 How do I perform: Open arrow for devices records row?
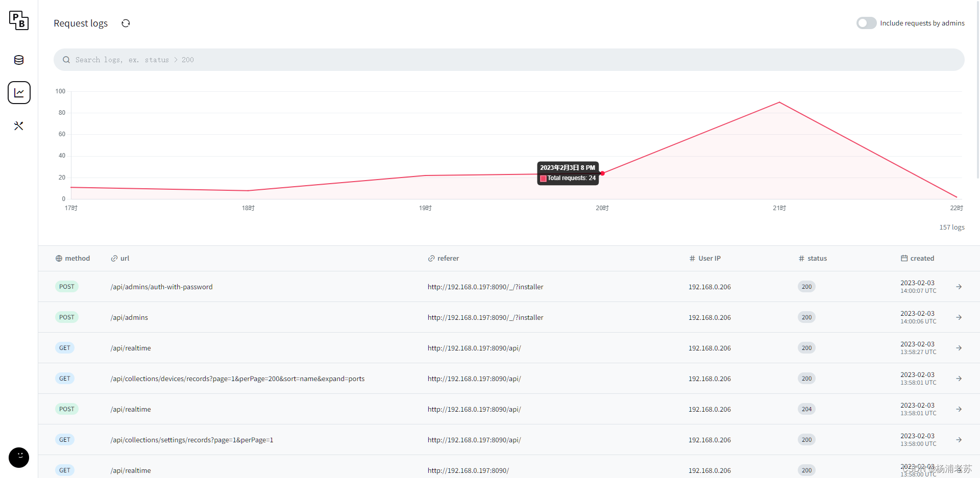[959, 379]
